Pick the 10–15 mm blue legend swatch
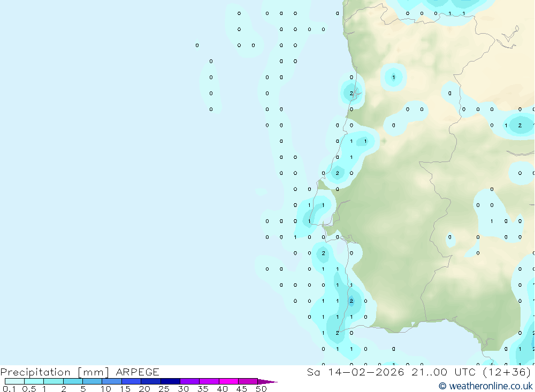This screenshot has width=535, height=392. point(112,381)
